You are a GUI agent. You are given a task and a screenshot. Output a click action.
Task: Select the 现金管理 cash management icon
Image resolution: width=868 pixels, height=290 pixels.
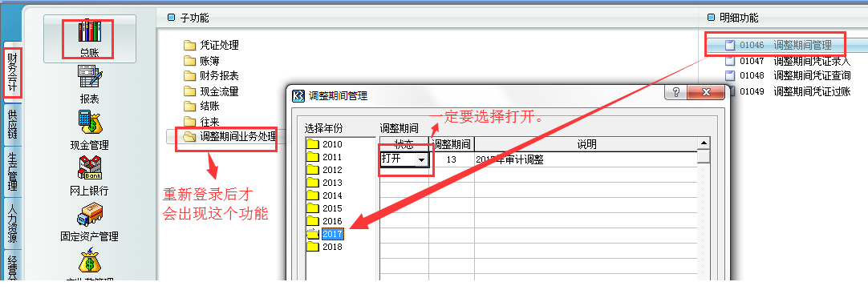pyautogui.click(x=89, y=130)
